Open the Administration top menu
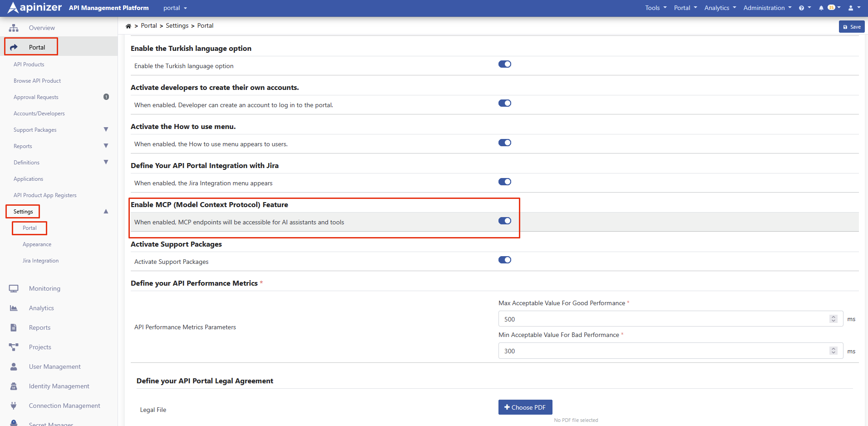This screenshot has height=426, width=868. click(767, 8)
